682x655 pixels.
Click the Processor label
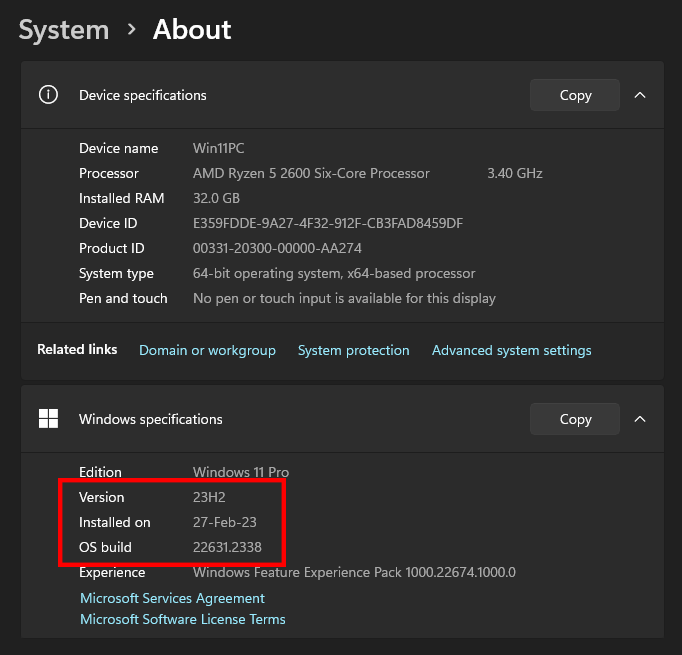[109, 173]
